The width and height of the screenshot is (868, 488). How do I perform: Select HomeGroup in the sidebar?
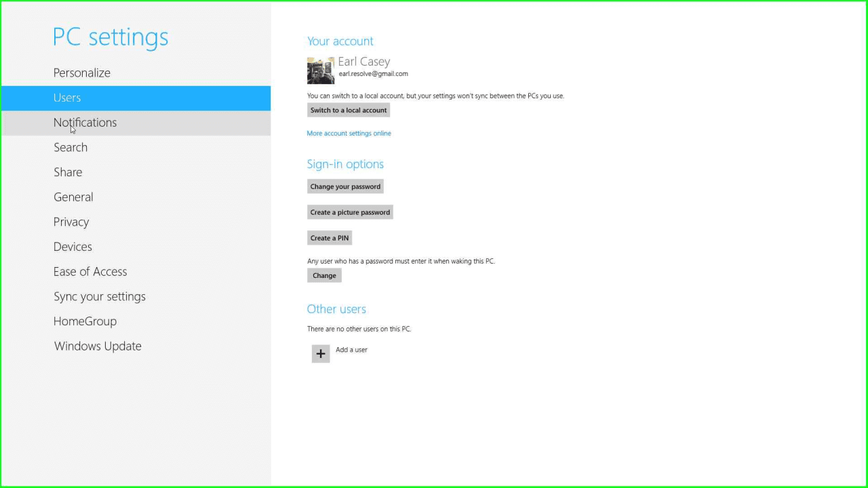(x=85, y=321)
